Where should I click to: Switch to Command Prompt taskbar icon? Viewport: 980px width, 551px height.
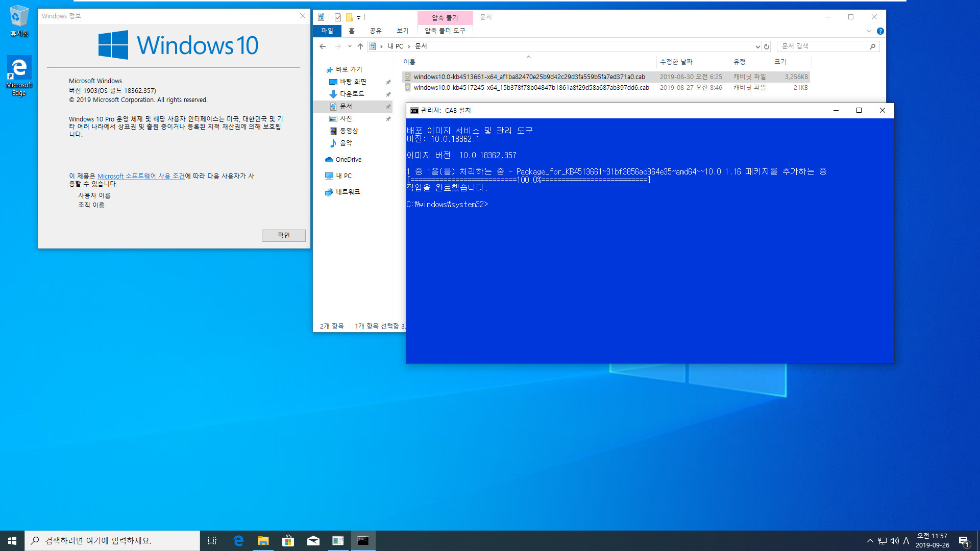(x=363, y=541)
